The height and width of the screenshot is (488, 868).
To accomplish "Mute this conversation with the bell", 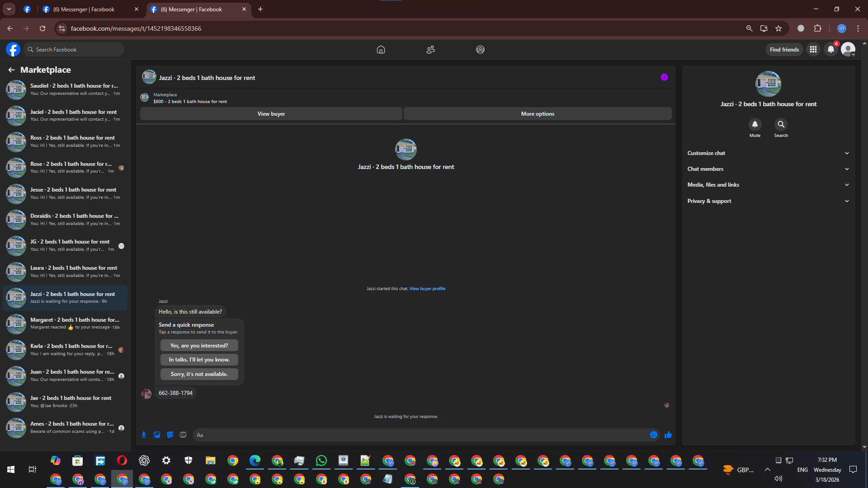I will pos(755,124).
